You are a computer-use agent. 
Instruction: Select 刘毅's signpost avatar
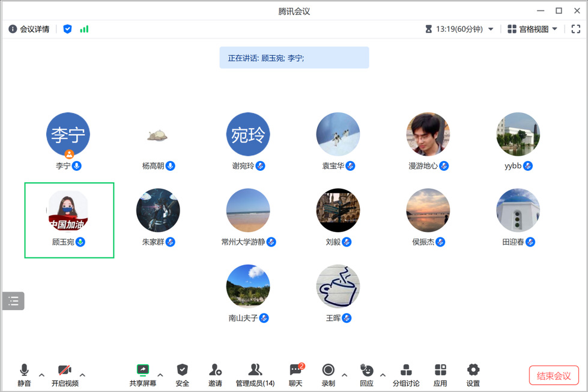coord(338,210)
